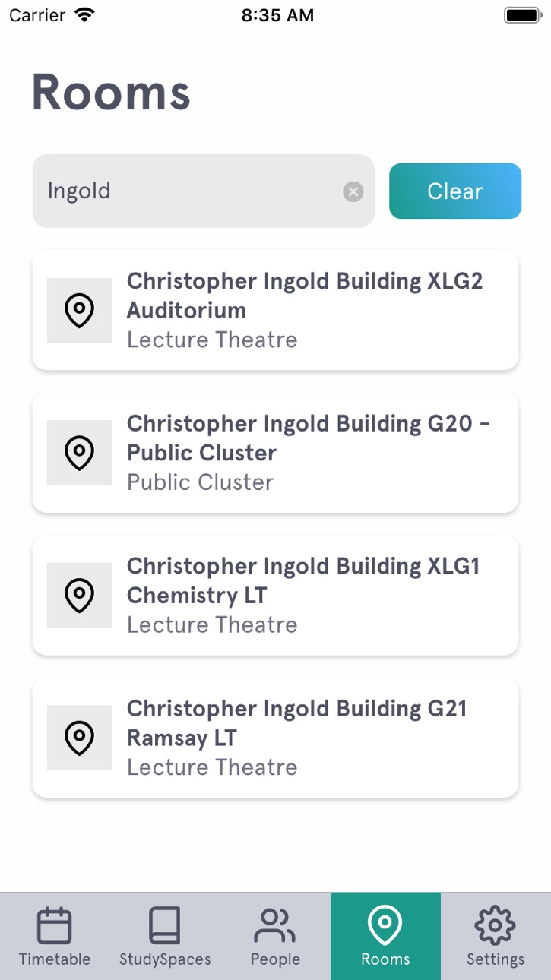Go to the People tab
The height and width of the screenshot is (980, 551).
[275, 936]
